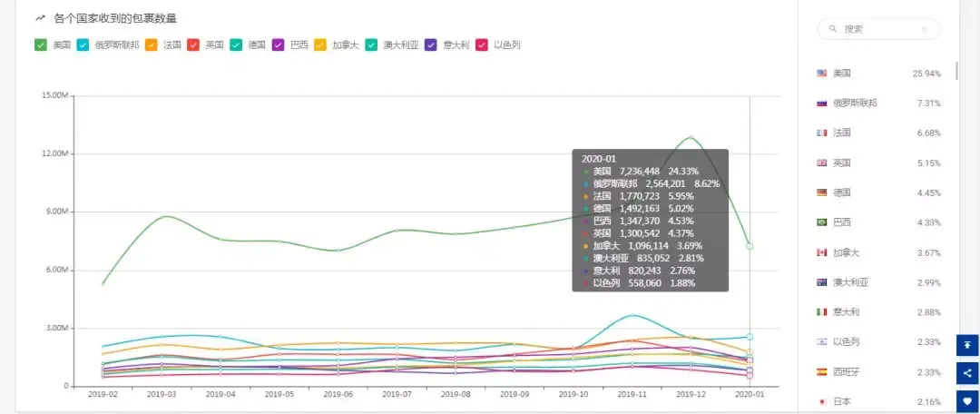Toggle the 俄罗斯联邦 legend checkbox
The width and height of the screenshot is (980, 414).
pyautogui.click(x=83, y=45)
